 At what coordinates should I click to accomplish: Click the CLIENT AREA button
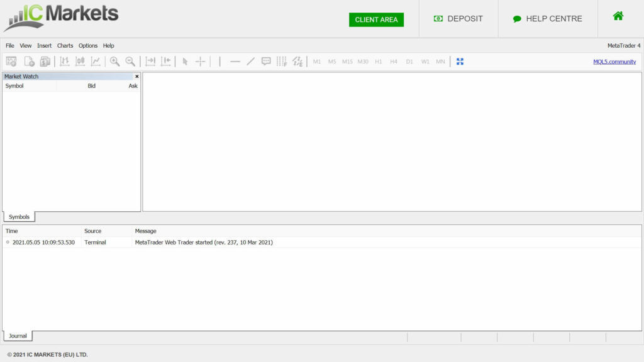point(376,19)
